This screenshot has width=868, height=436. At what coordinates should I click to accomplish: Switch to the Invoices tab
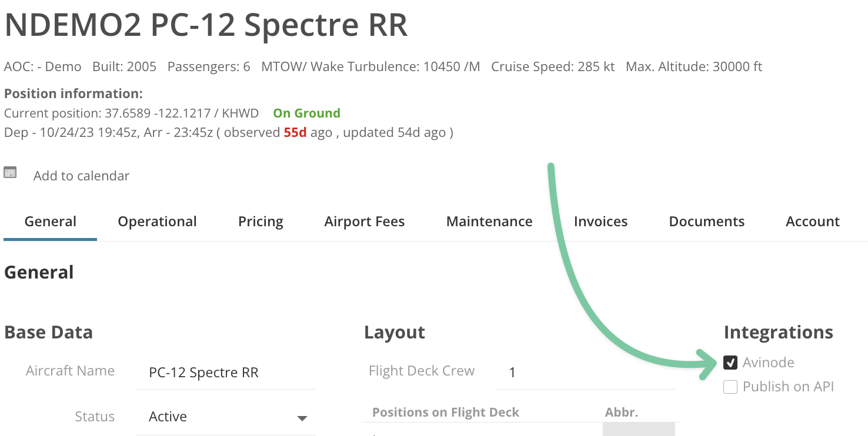point(600,222)
